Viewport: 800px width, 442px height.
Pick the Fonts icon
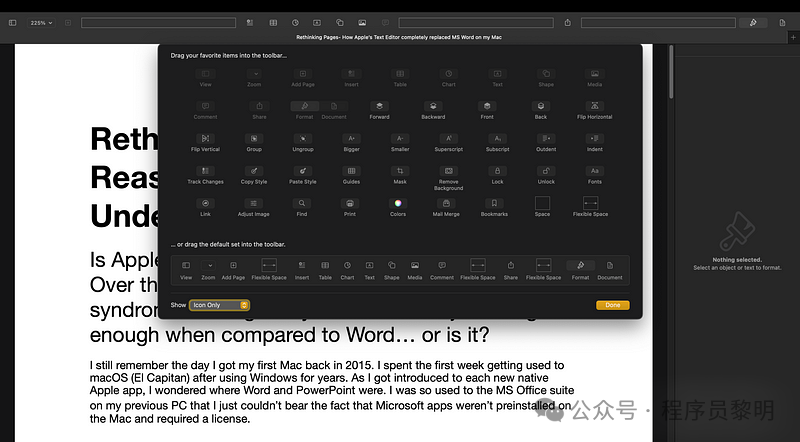595,171
